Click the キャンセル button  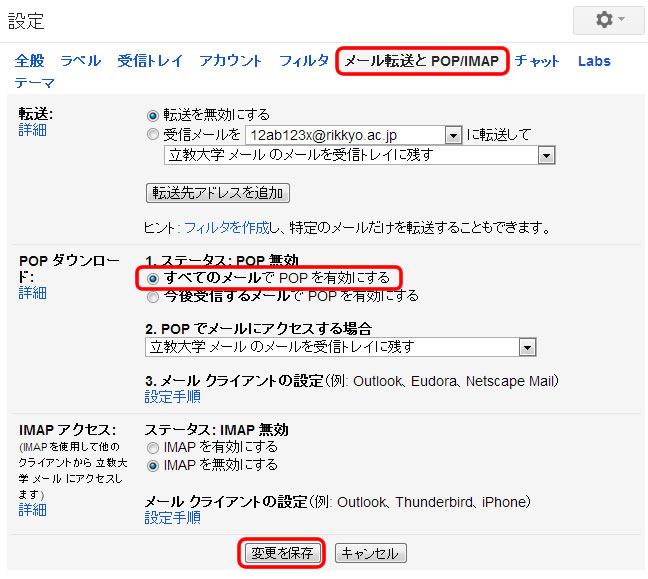370,553
